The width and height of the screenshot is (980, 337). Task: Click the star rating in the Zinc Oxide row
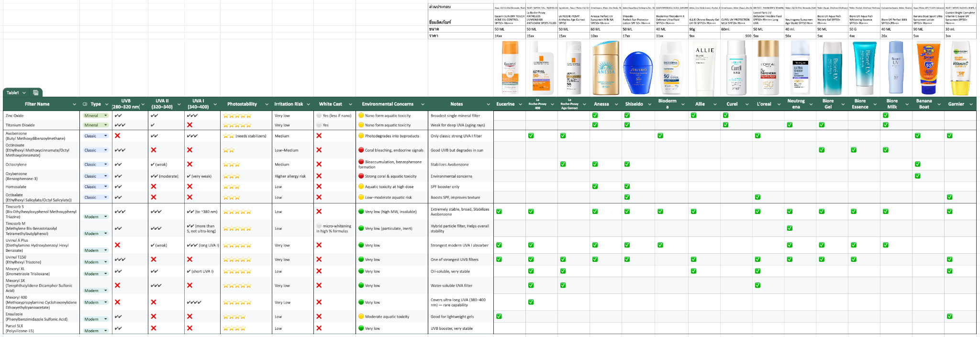click(x=237, y=116)
